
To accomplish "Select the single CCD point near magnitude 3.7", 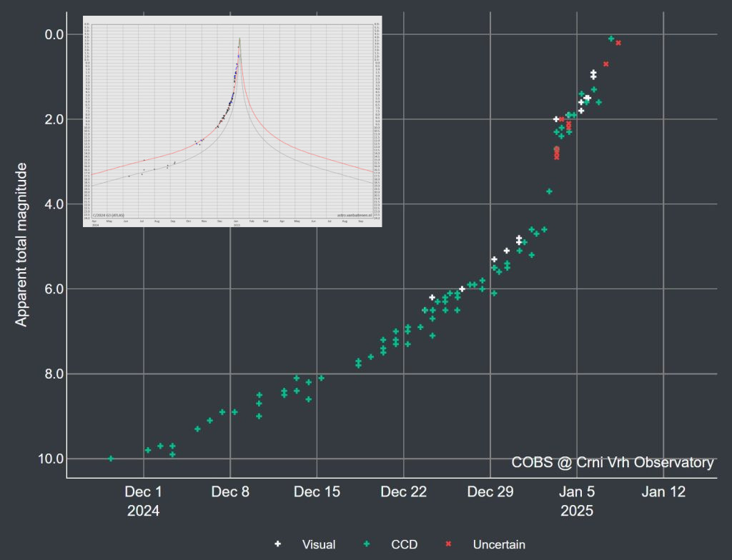I will pyautogui.click(x=550, y=191).
